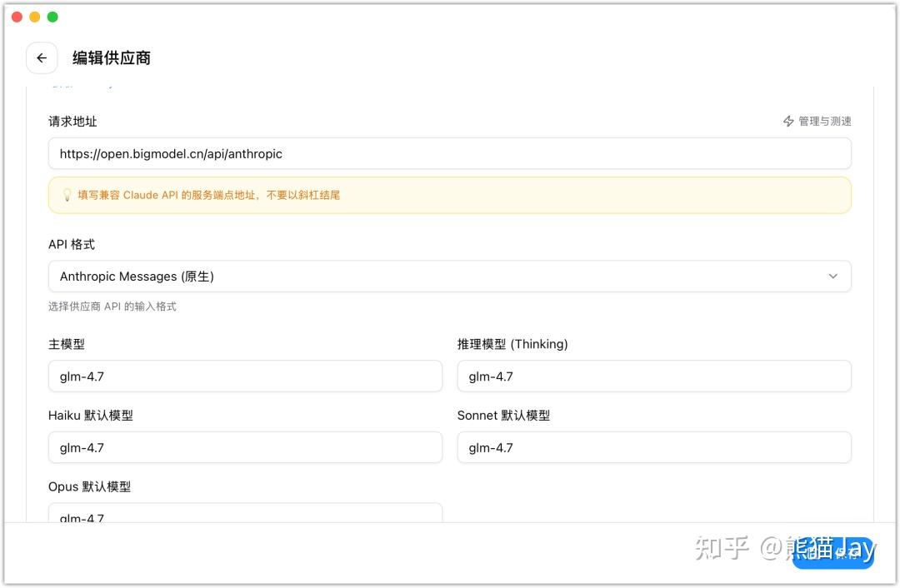Edit the Haiku 默认模型 field

[245, 447]
